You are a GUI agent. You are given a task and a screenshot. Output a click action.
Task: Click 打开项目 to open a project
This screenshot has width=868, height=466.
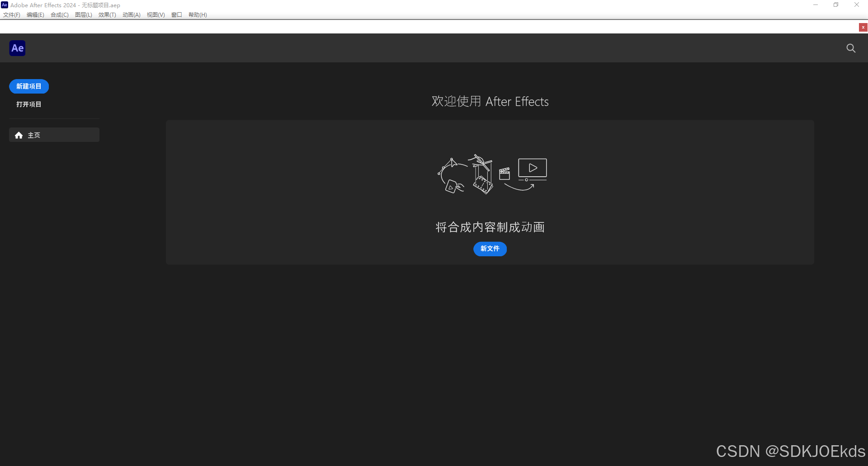click(x=29, y=104)
